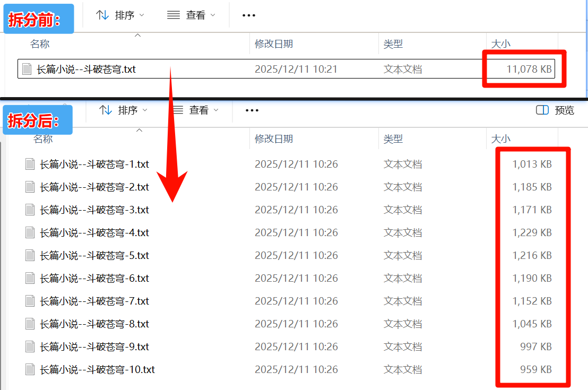Click the ... more options icon in top toolbar
Screen dimensions: 588x390
[248, 15]
